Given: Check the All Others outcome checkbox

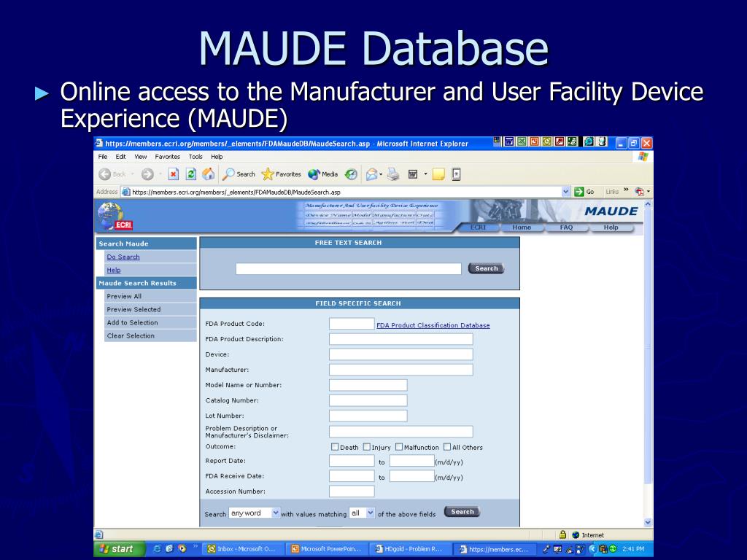Looking at the screenshot, I should point(447,447).
